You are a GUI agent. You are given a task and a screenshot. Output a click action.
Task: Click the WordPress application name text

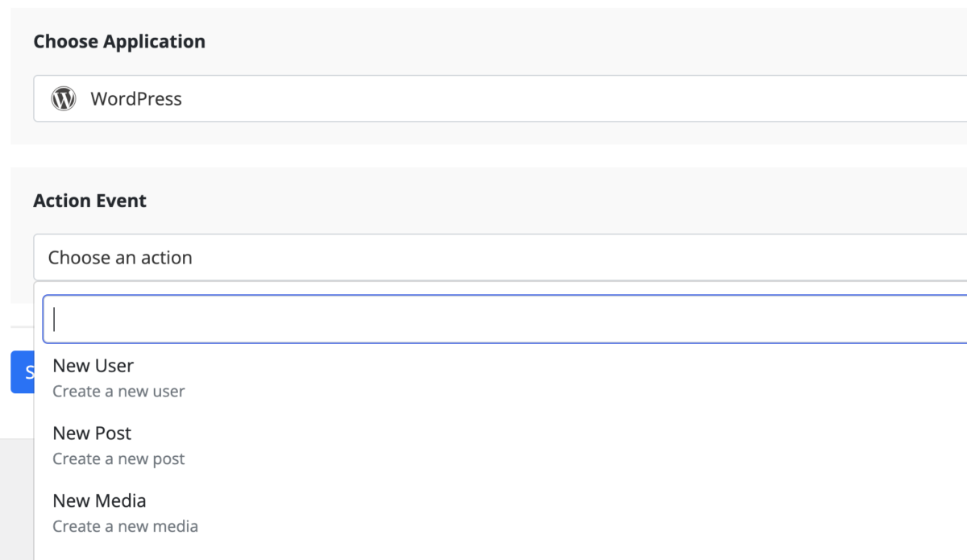[136, 99]
